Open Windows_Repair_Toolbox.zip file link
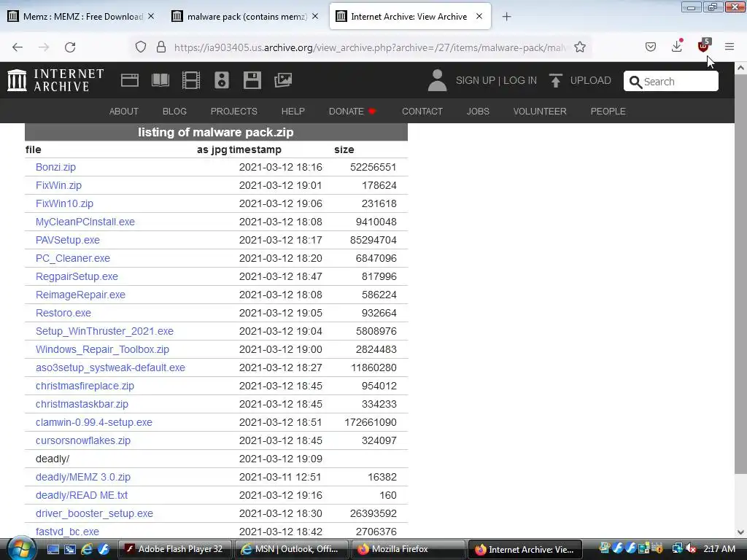Screen dimensions: 747x560 pos(102,349)
